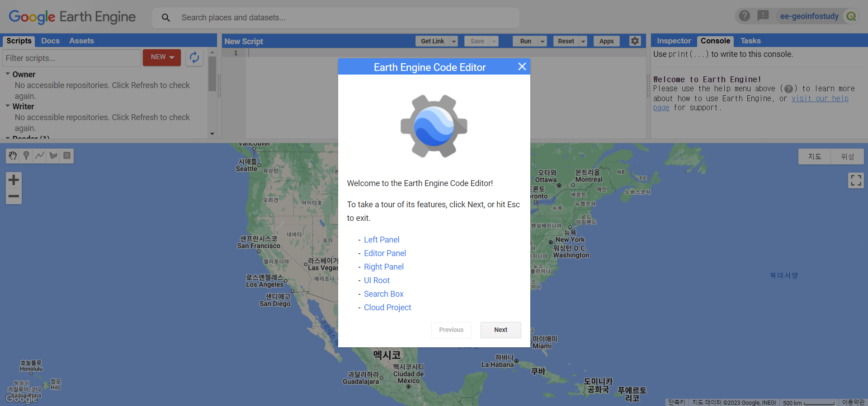This screenshot has height=406, width=868.
Task: Open the Tasks tab
Action: pos(750,41)
